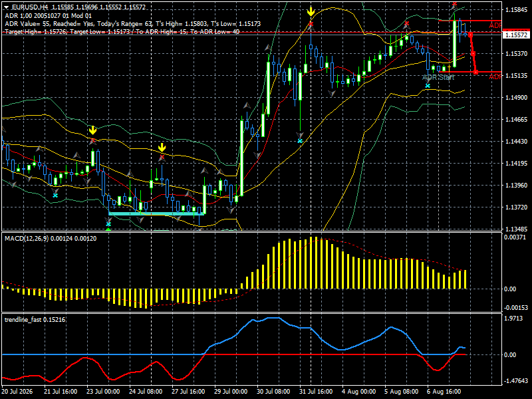This screenshot has height=399, width=532.
Task: Click price axis value 1.14430
Action: [517, 142]
